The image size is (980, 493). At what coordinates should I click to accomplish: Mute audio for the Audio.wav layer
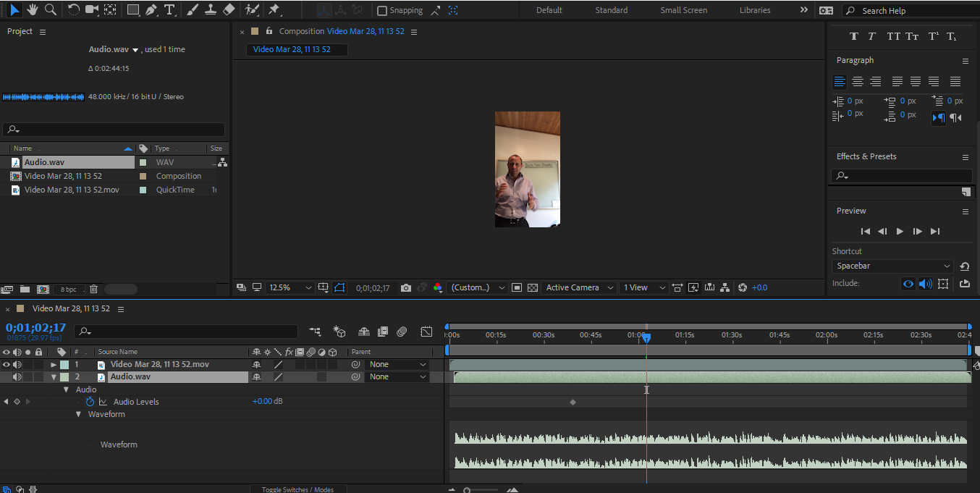[17, 376]
